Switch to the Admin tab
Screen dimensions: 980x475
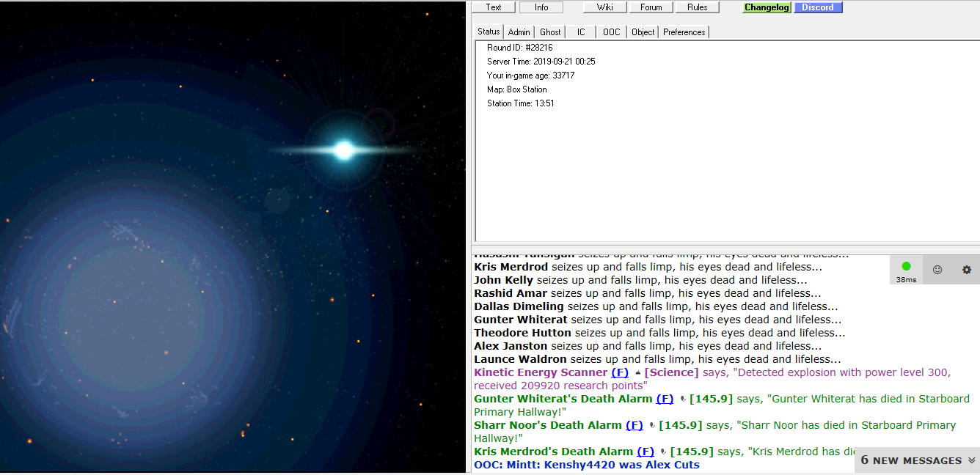pyautogui.click(x=519, y=32)
